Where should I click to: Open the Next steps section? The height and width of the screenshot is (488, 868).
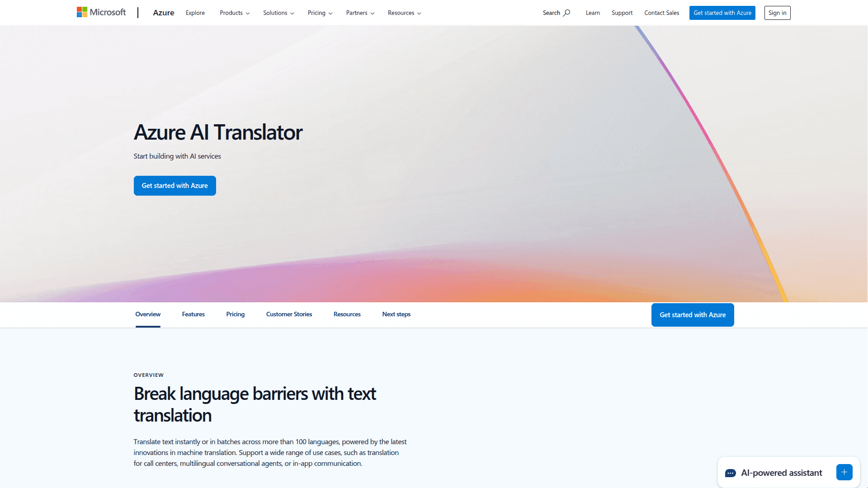[x=396, y=314]
